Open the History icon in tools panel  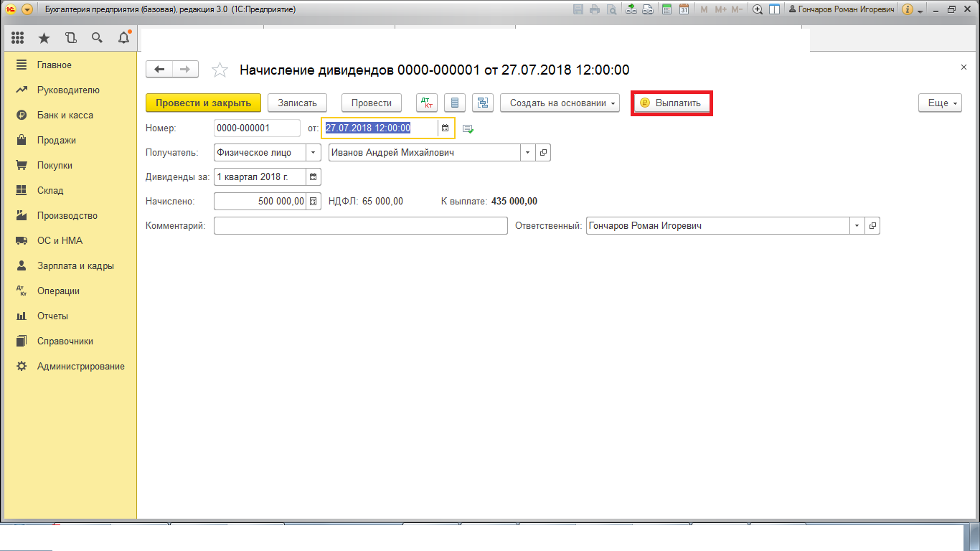pos(70,38)
